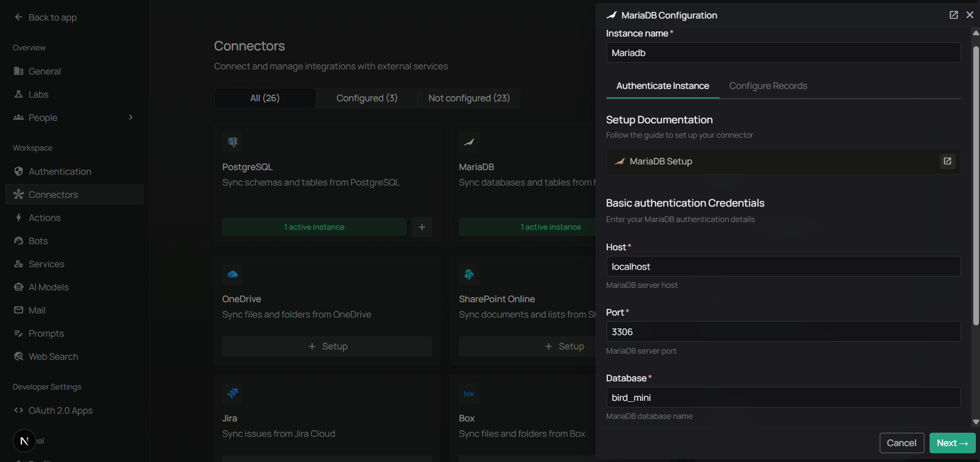980x462 pixels.
Task: Open the MariaDB Setup guide link
Action: 783,161
